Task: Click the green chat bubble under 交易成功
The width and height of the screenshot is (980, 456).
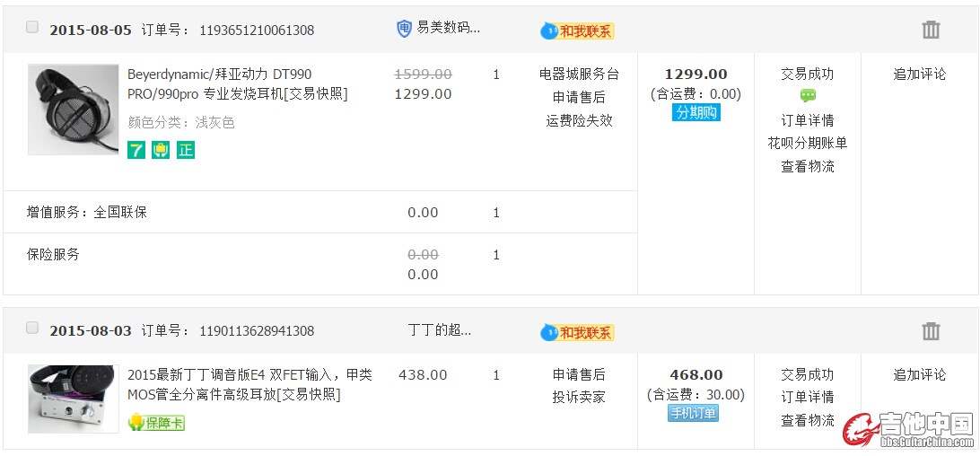Action: (808, 96)
